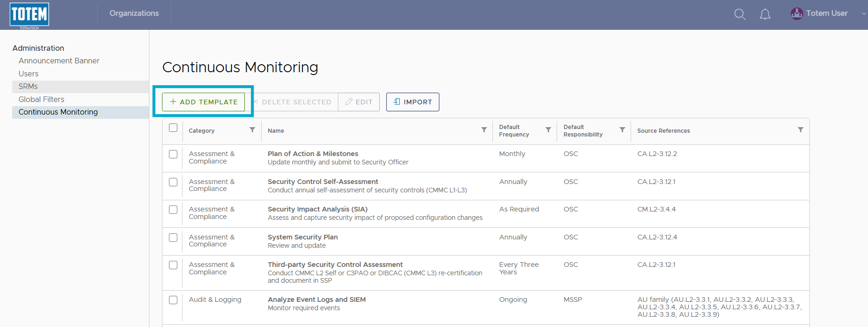The height and width of the screenshot is (327, 868).
Task: Filter the Category column
Action: (x=252, y=130)
